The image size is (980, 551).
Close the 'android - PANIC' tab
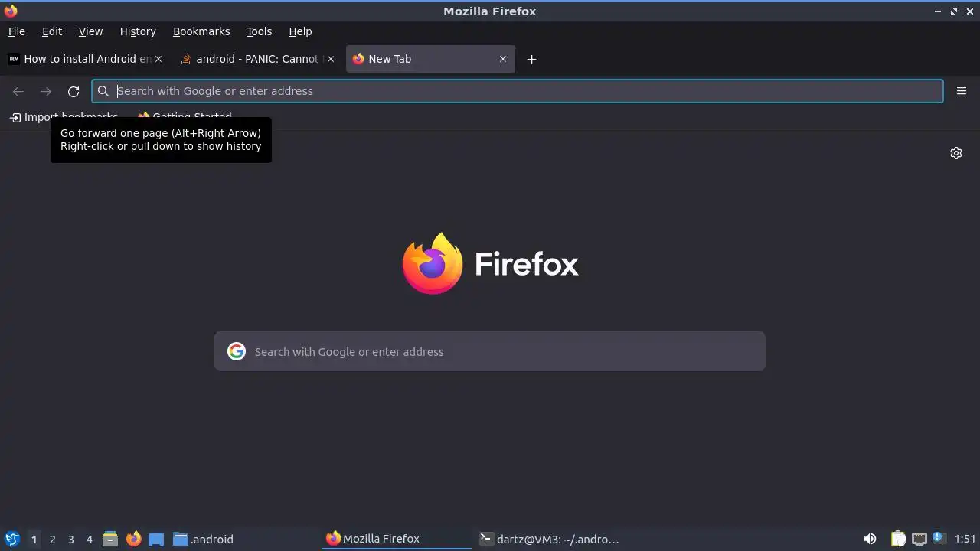point(331,59)
